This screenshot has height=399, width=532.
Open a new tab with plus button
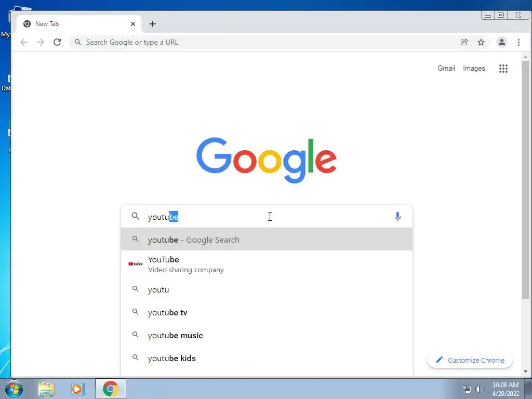coord(153,24)
